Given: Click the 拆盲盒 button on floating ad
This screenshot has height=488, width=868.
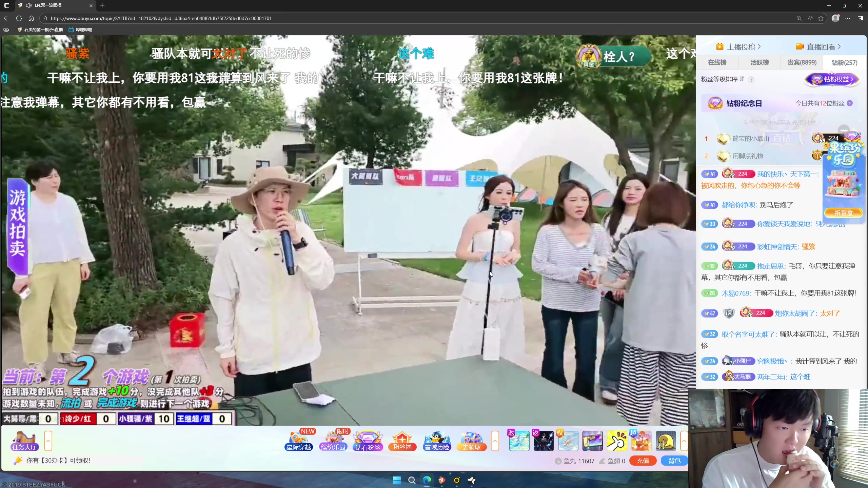Looking at the screenshot, I should tap(843, 213).
